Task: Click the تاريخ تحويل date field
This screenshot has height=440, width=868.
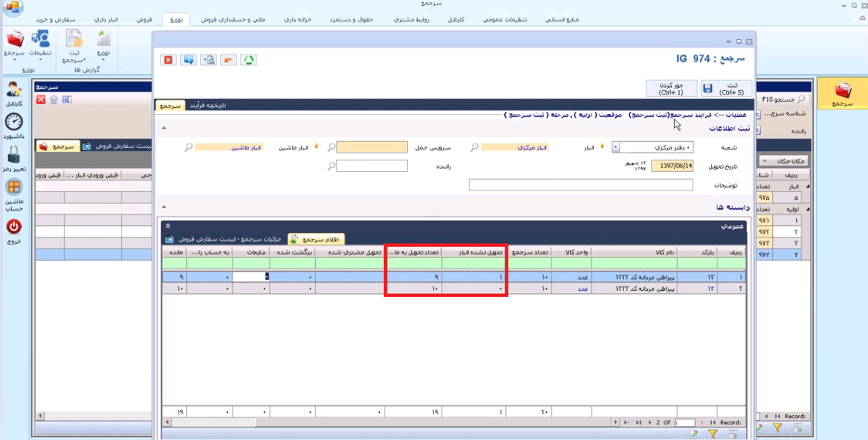Action: (x=673, y=166)
